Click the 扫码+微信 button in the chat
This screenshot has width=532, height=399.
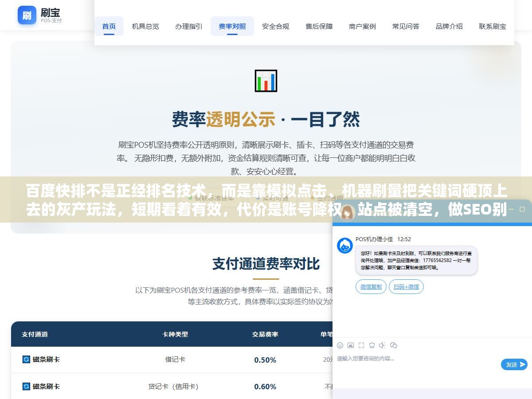point(406,286)
